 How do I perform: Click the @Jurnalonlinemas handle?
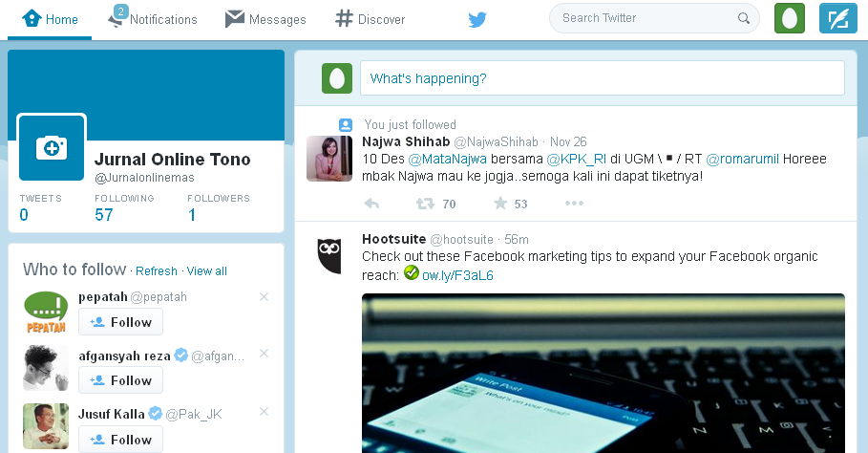coord(144,178)
